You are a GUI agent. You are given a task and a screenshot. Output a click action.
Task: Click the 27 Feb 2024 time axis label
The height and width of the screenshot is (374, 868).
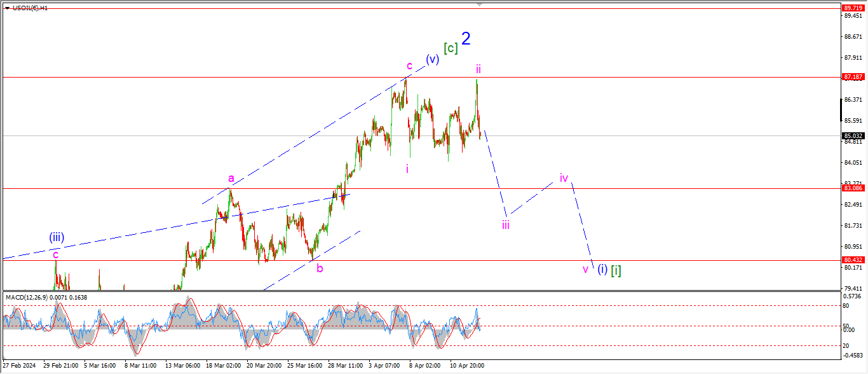(x=18, y=366)
